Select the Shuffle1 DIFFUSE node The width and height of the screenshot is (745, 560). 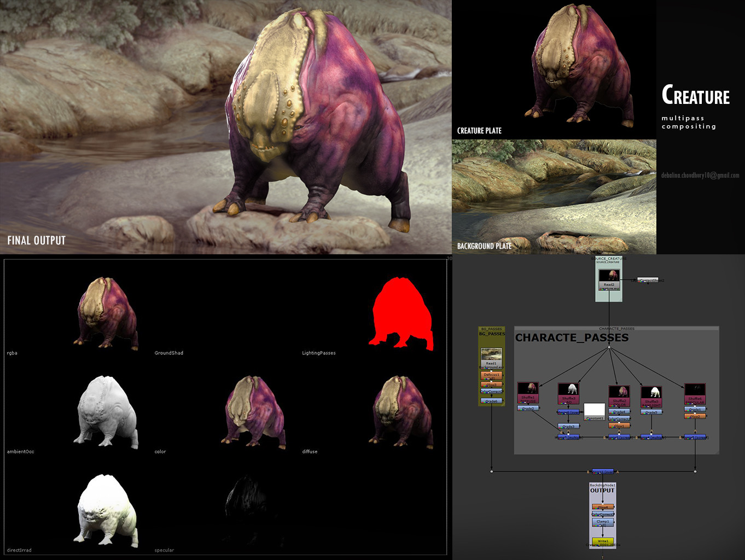click(527, 398)
